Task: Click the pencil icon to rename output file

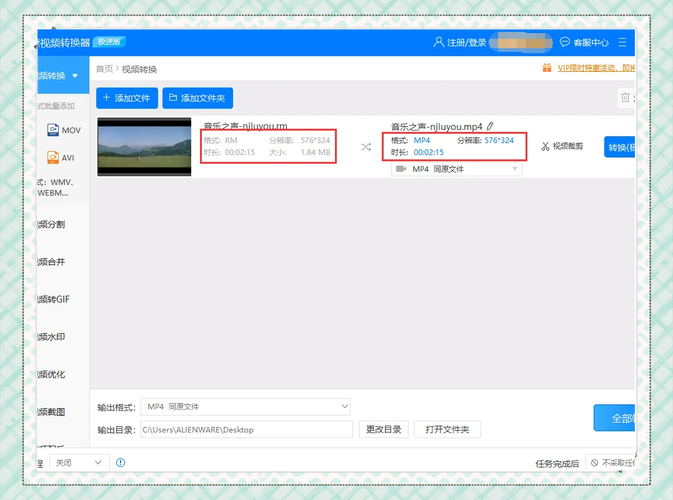Action: click(490, 126)
